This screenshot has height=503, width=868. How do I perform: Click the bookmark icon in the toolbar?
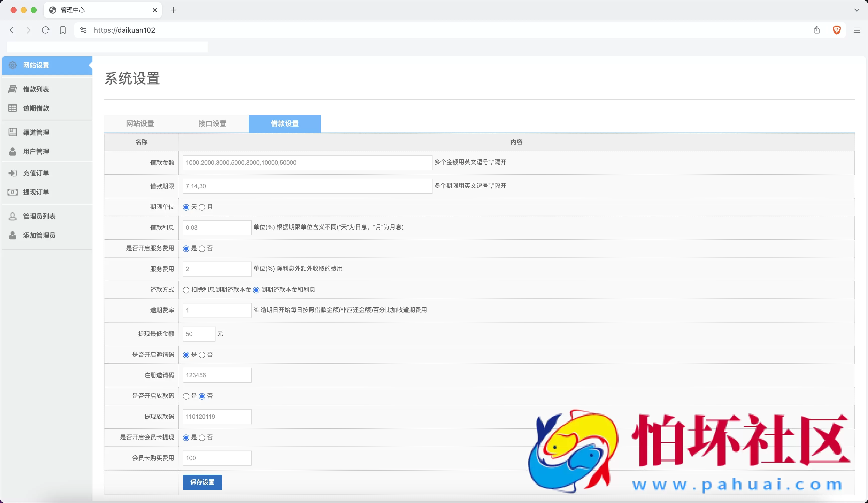(x=63, y=30)
